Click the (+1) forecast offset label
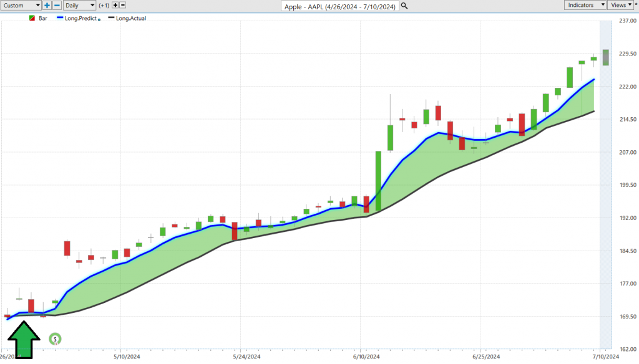This screenshot has height=364, width=639. [x=104, y=6]
